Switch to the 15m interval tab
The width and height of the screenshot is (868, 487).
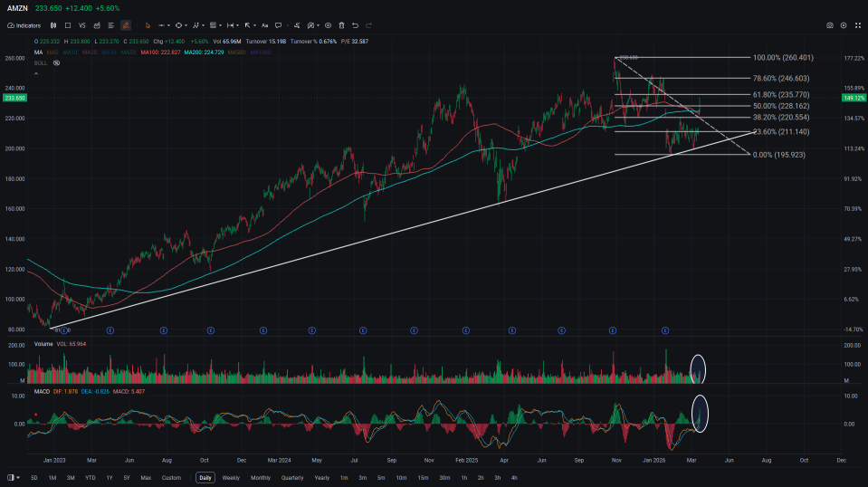(423, 478)
